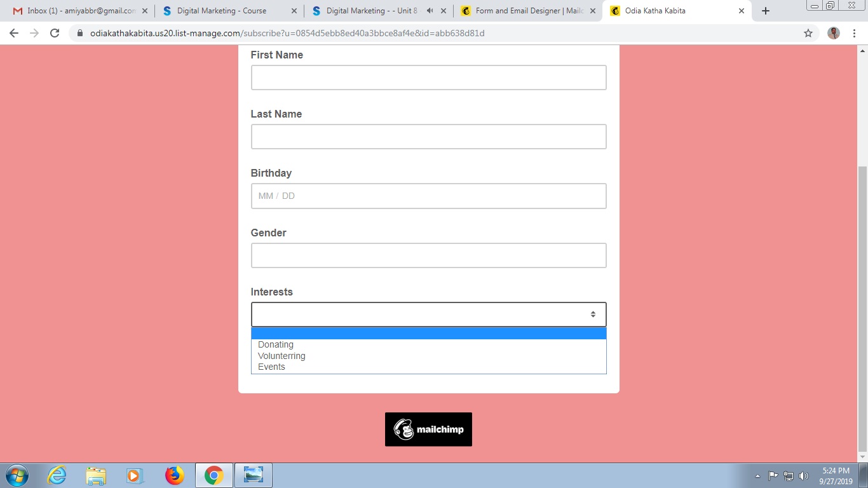
Task: Click the browser back arrow
Action: [x=14, y=33]
